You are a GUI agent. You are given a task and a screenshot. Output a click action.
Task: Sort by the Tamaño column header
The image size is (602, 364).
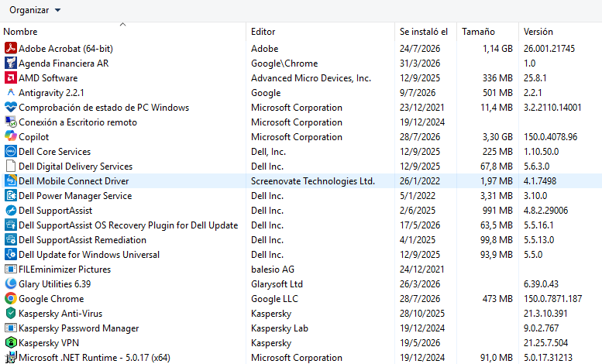tap(478, 32)
